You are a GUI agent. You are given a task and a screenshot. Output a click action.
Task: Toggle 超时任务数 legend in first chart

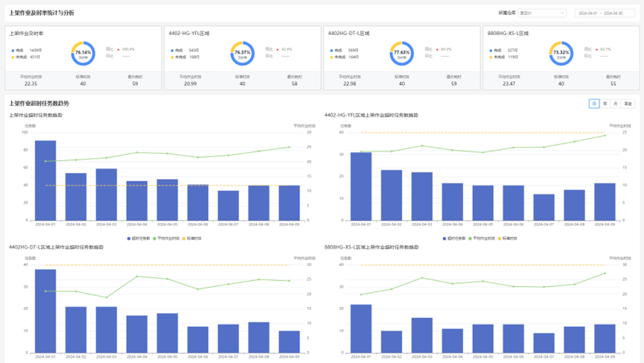coord(139,238)
